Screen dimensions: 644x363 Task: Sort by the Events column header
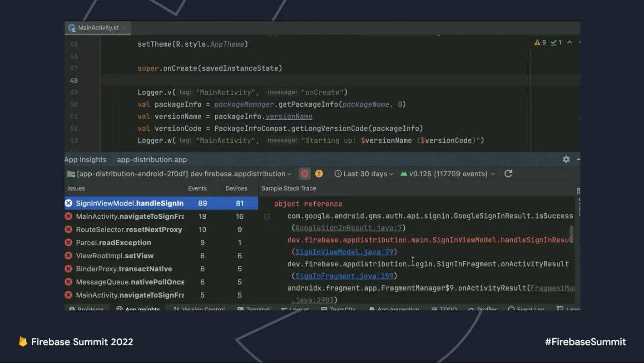click(197, 188)
